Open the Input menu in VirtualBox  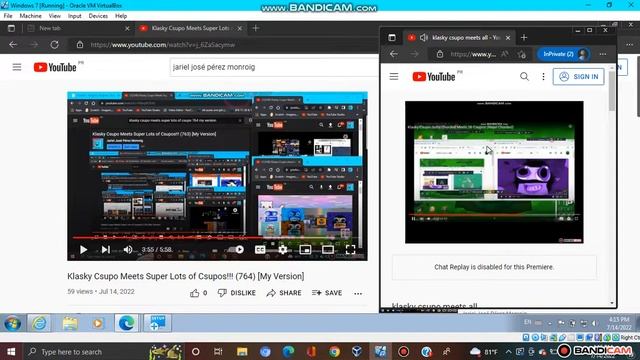coord(75,16)
